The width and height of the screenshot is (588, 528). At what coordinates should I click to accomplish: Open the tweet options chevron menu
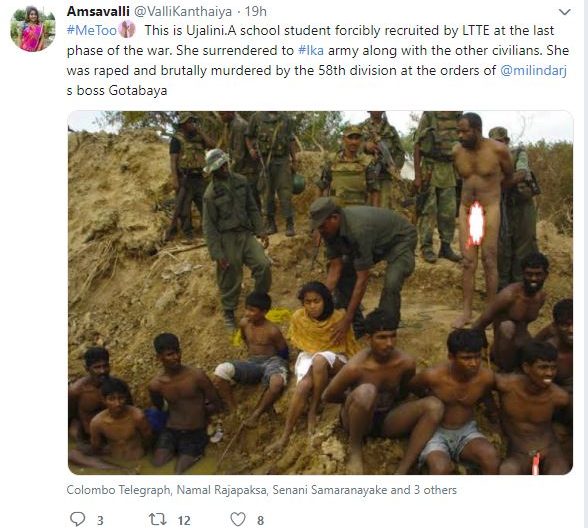coord(564,12)
